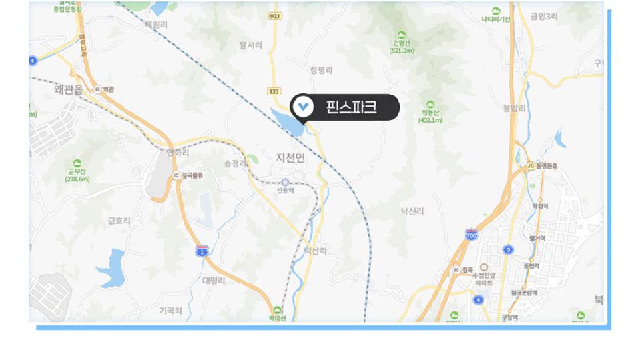Click the 칠곡 IC interchange icon

456,269
